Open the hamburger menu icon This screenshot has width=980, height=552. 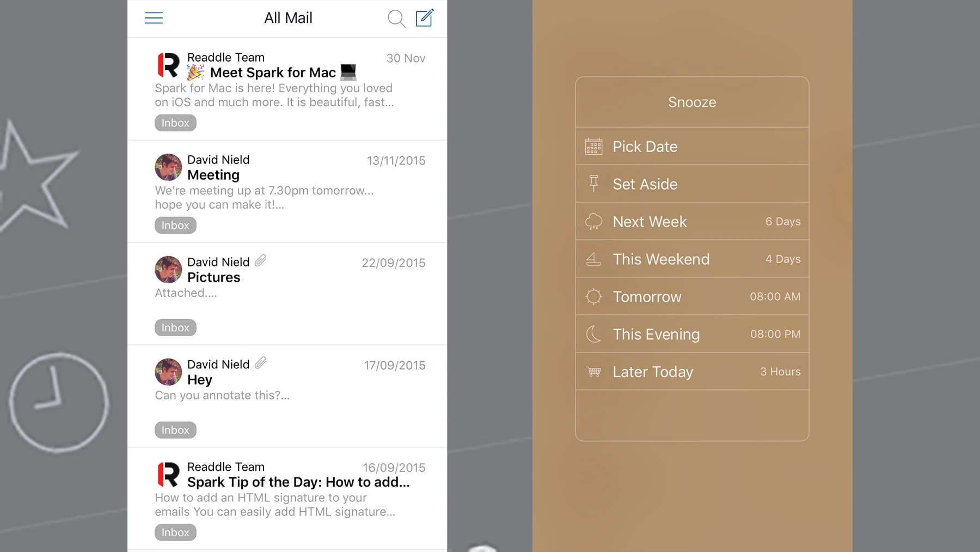pos(154,18)
